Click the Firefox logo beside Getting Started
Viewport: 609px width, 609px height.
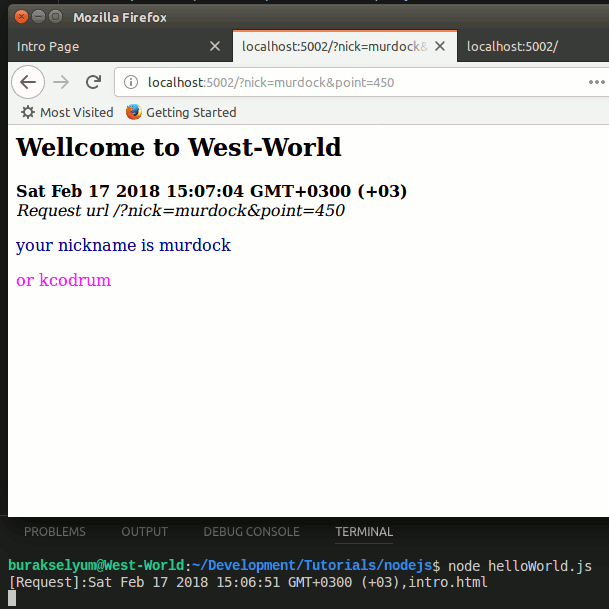click(134, 112)
